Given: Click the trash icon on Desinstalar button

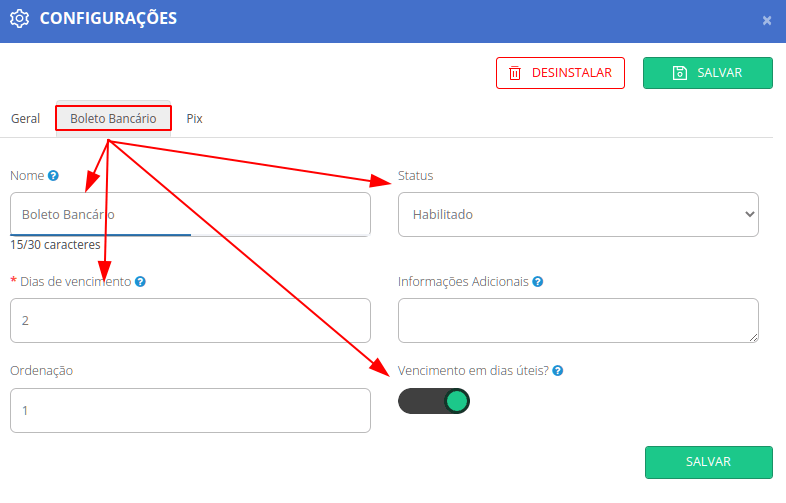Looking at the screenshot, I should coord(515,73).
